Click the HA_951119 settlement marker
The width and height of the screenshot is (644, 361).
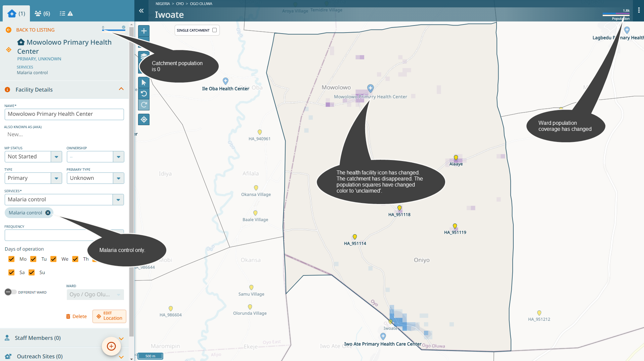455,226
